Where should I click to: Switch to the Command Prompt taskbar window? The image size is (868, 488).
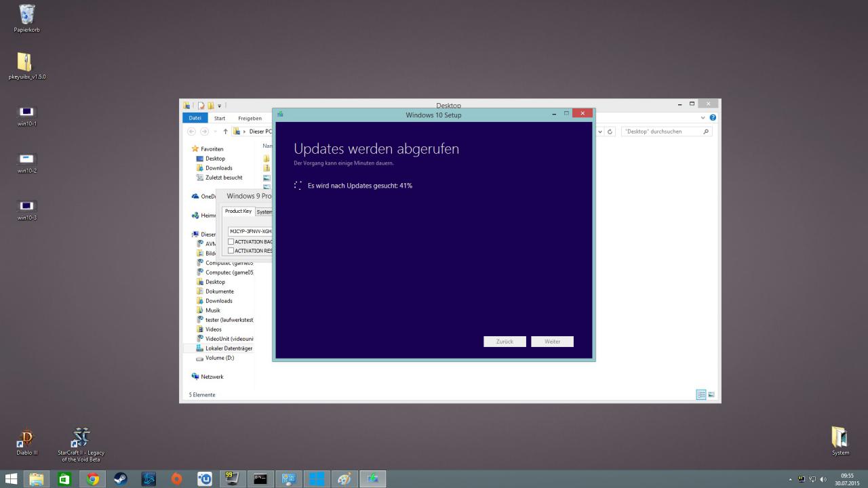pyautogui.click(x=260, y=479)
